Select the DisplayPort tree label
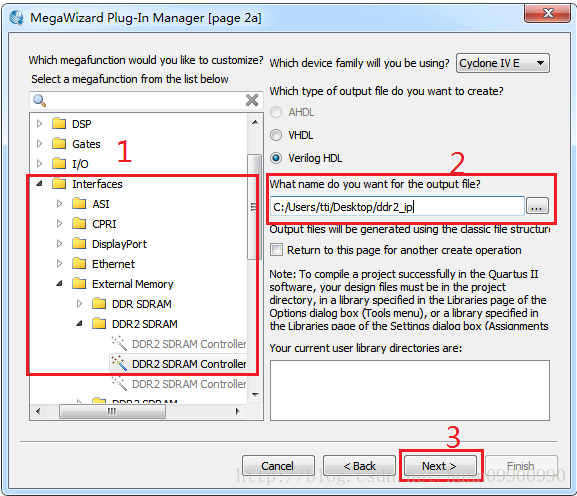 [119, 244]
